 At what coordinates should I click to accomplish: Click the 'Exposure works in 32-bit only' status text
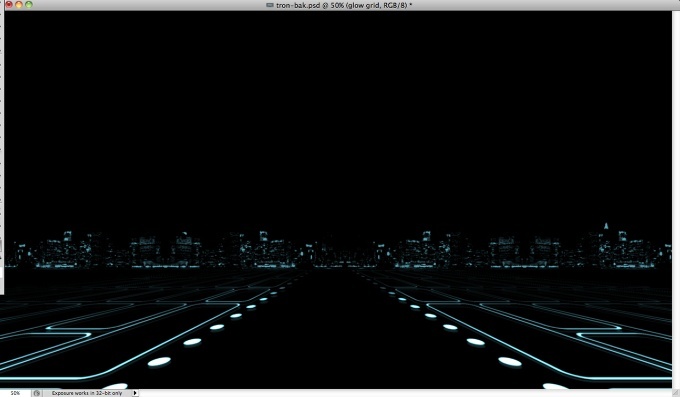87,393
